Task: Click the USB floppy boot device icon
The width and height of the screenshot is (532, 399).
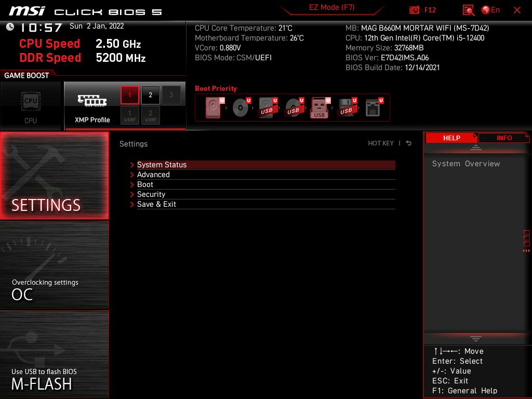Action: 346,108
